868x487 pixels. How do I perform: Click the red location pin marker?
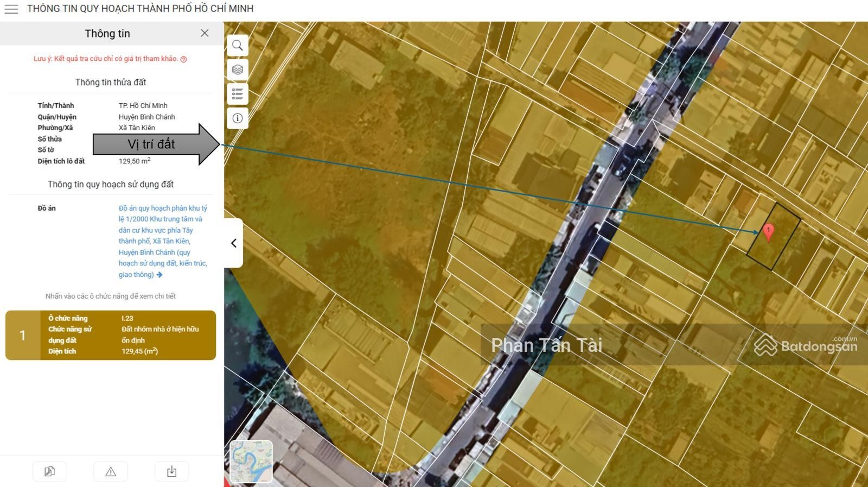[768, 232]
